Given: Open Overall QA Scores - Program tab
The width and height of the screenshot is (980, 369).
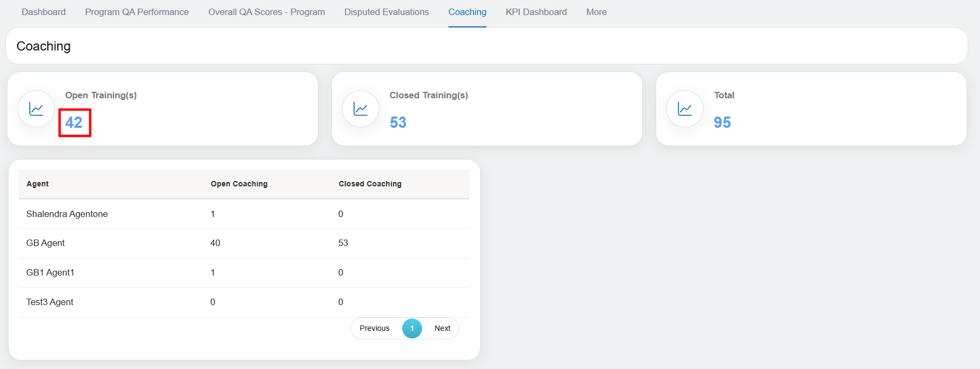Looking at the screenshot, I should (266, 12).
